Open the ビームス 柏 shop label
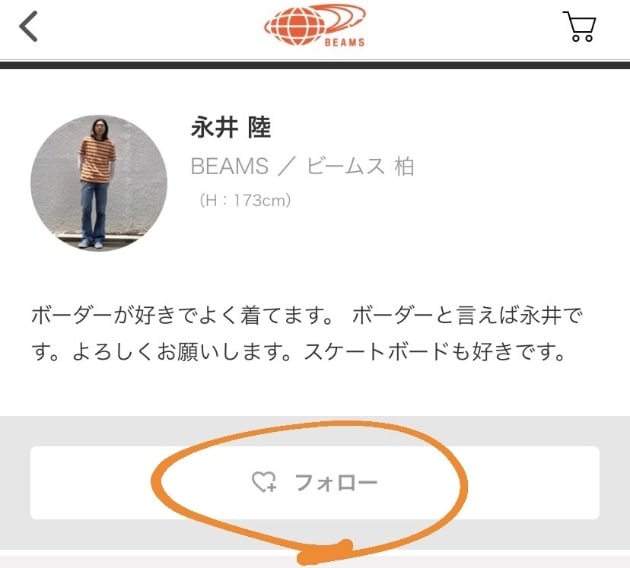This screenshot has width=630, height=568. [x=360, y=166]
